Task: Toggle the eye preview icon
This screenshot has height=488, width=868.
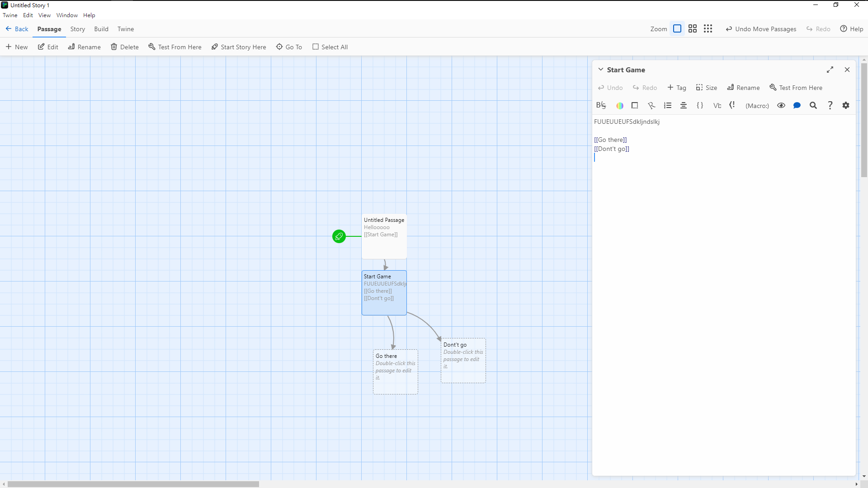Action: [x=781, y=105]
